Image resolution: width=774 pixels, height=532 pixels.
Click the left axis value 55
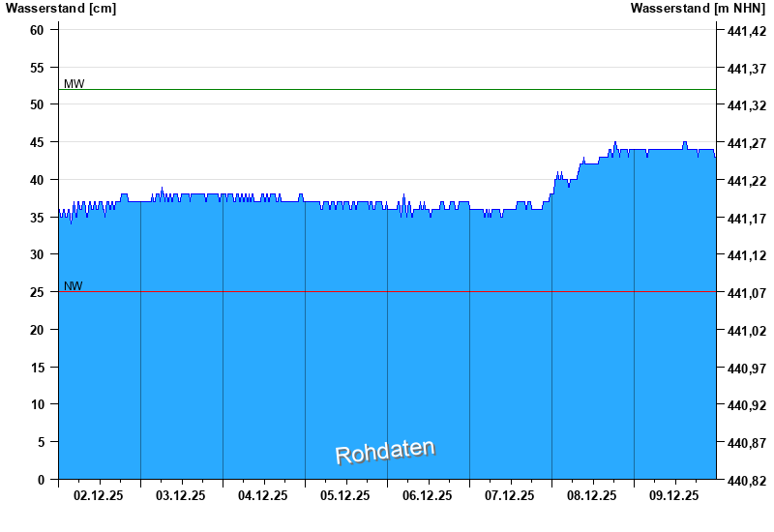click(x=37, y=68)
